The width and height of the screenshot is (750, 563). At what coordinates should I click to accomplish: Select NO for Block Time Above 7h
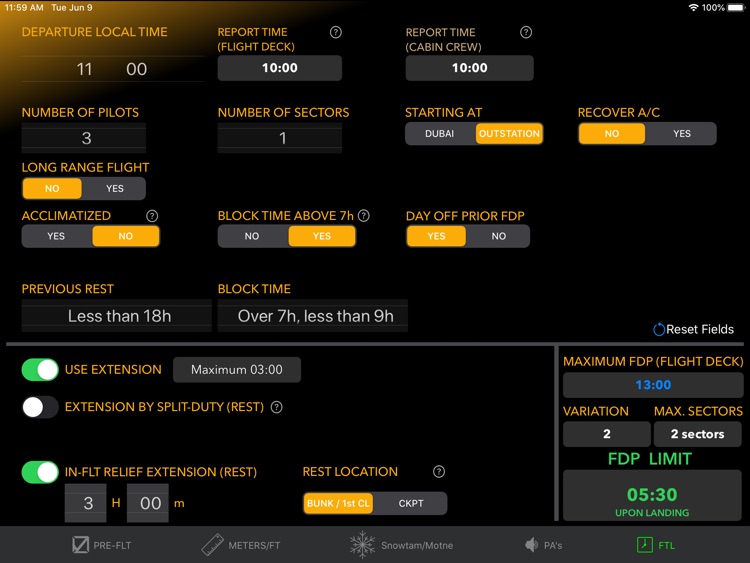252,236
